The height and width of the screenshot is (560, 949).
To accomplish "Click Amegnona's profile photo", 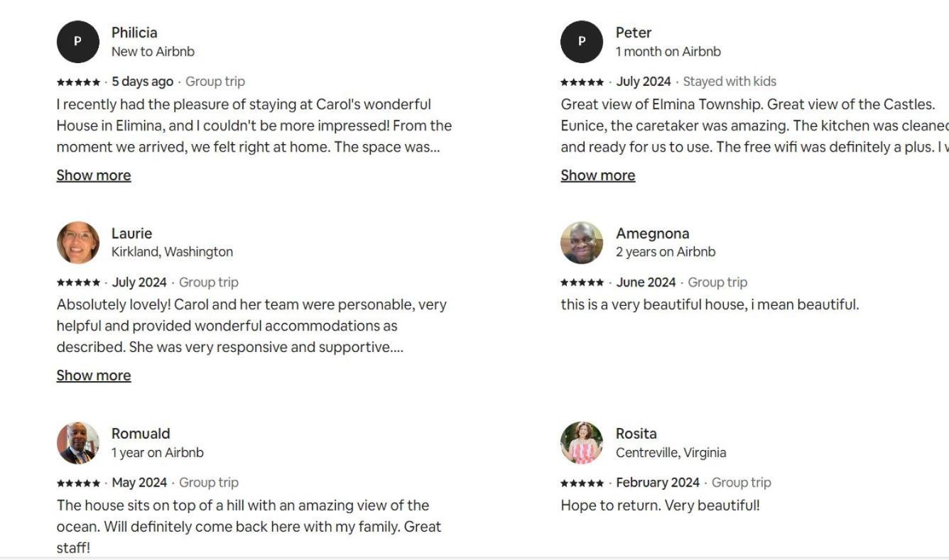I will (x=582, y=243).
